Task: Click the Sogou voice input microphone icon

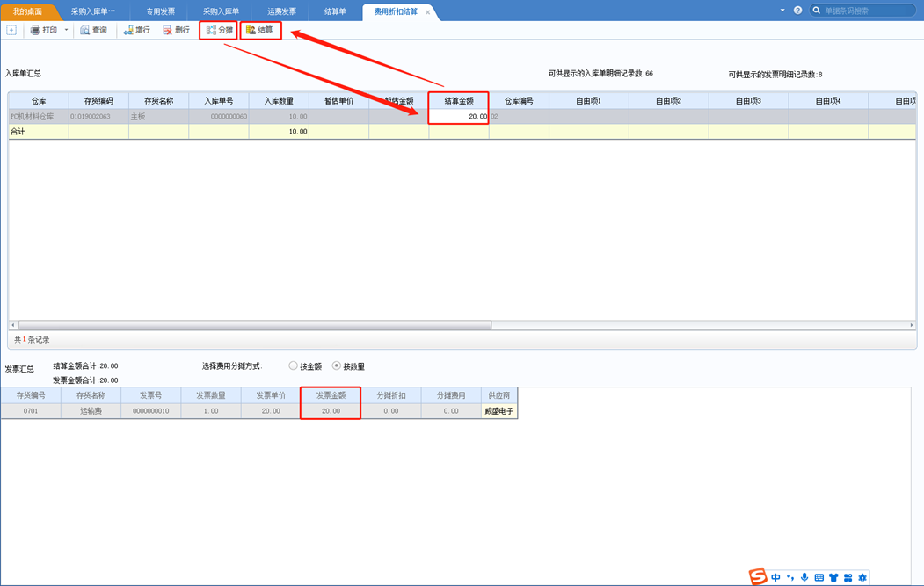Action: coord(804,578)
